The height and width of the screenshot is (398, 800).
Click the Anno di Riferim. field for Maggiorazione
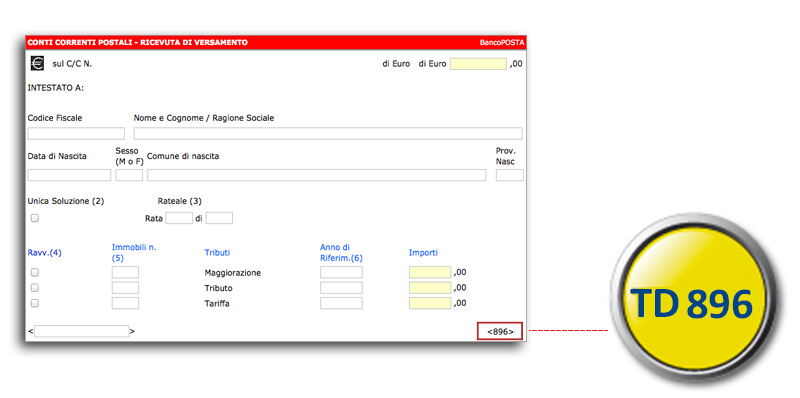[x=341, y=272]
